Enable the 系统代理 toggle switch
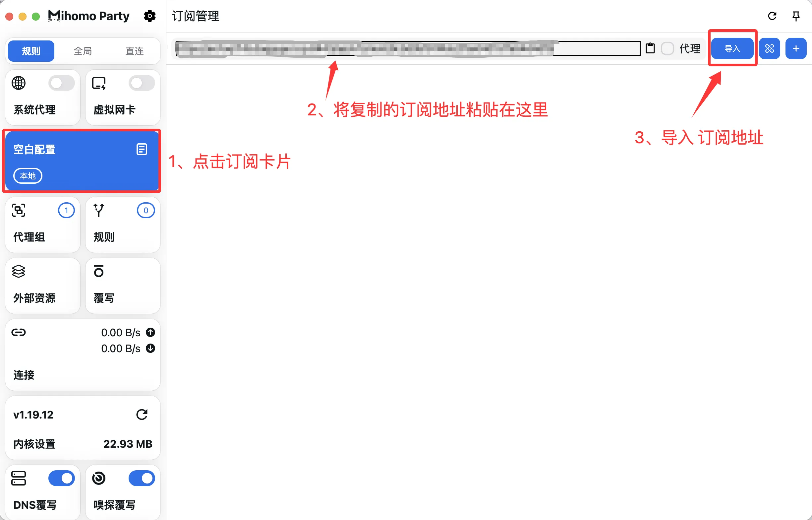Image resolution: width=812 pixels, height=520 pixels. [61, 83]
